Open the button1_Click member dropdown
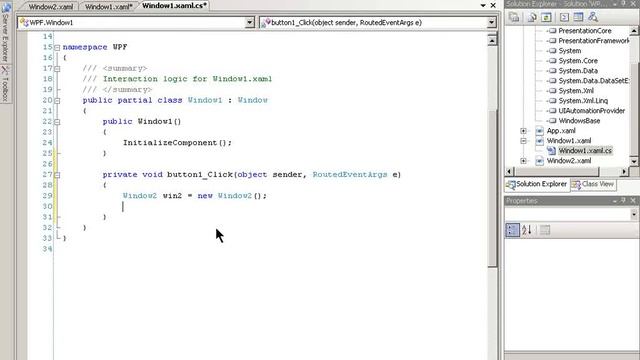The height and width of the screenshot is (360, 640). click(x=491, y=23)
